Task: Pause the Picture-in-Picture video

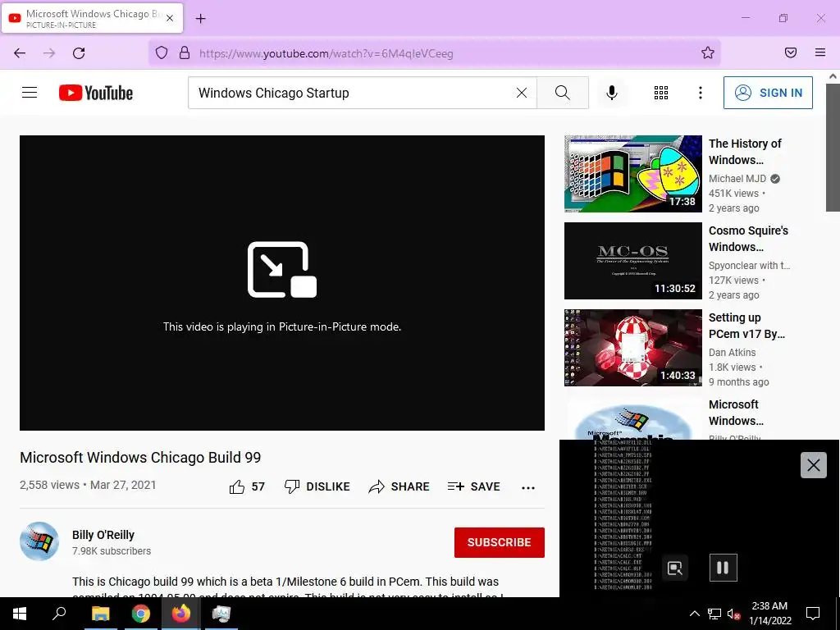Action: click(x=723, y=568)
